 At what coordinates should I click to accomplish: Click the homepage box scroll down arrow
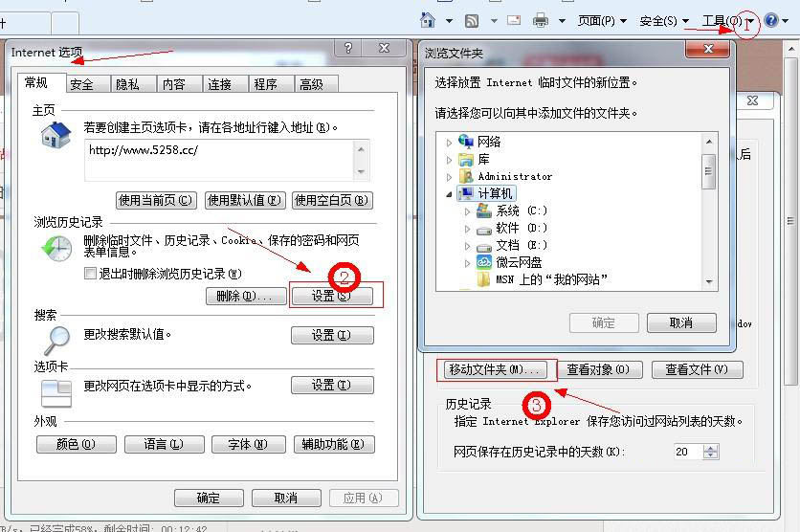(361, 172)
